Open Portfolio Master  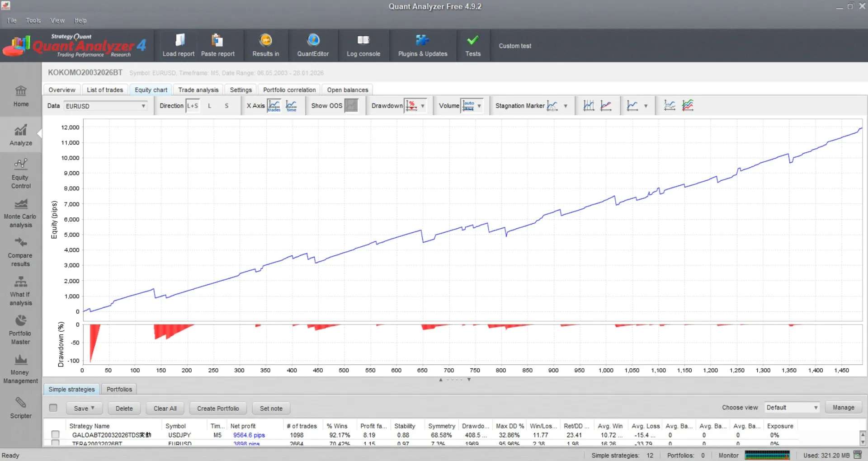pyautogui.click(x=21, y=330)
